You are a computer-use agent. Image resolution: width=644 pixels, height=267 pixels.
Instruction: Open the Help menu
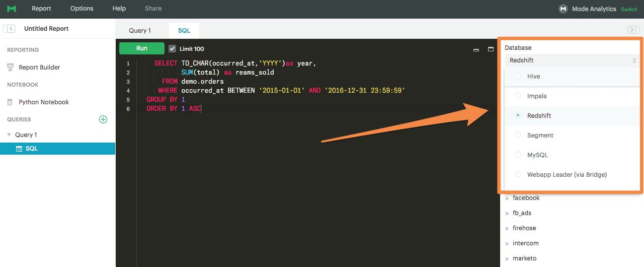point(119,9)
